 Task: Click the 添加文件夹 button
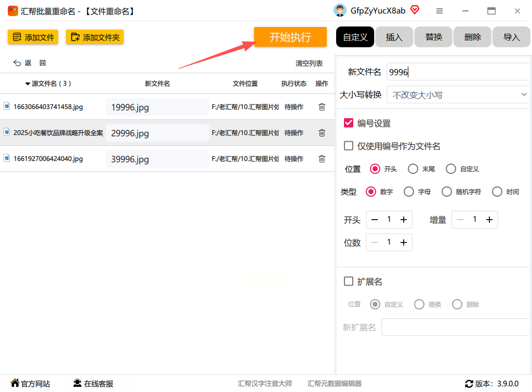click(x=95, y=37)
